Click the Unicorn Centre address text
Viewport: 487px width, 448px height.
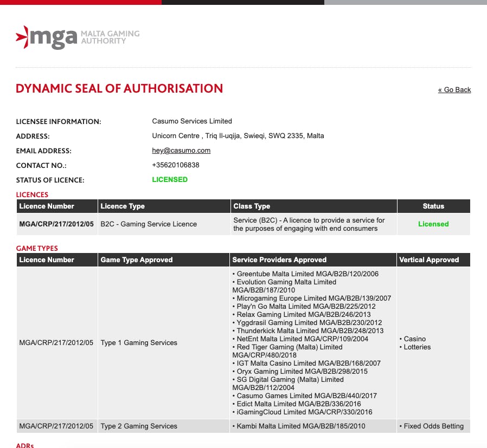[238, 135]
